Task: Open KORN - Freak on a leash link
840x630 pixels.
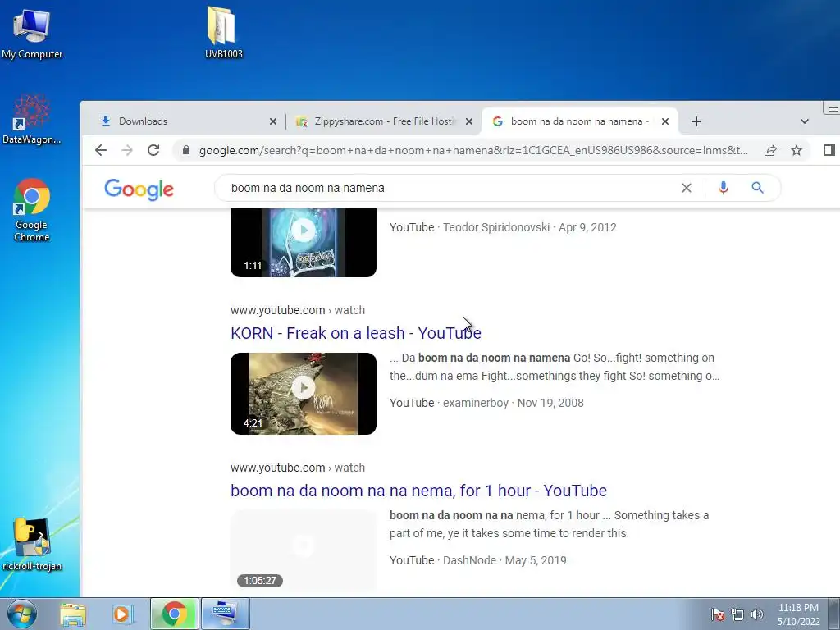Action: coord(356,333)
